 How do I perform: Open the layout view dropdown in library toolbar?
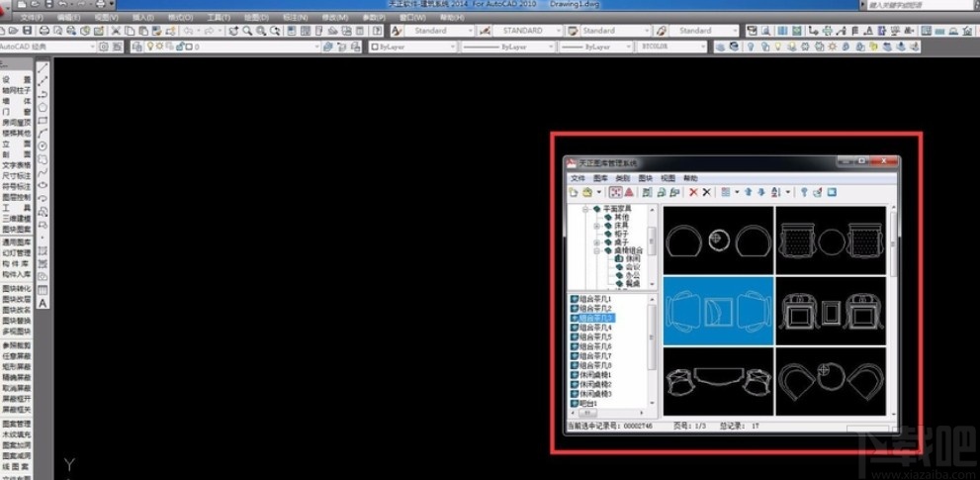pyautogui.click(x=737, y=192)
